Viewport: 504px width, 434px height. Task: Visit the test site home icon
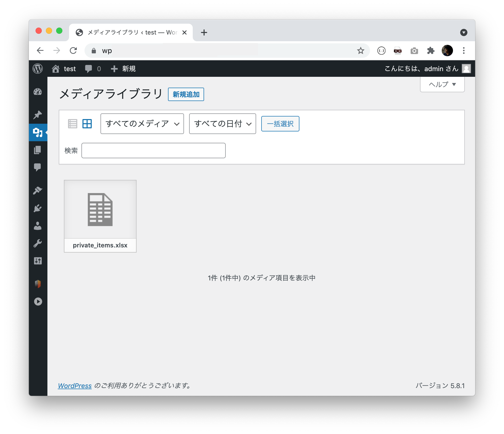[56, 69]
